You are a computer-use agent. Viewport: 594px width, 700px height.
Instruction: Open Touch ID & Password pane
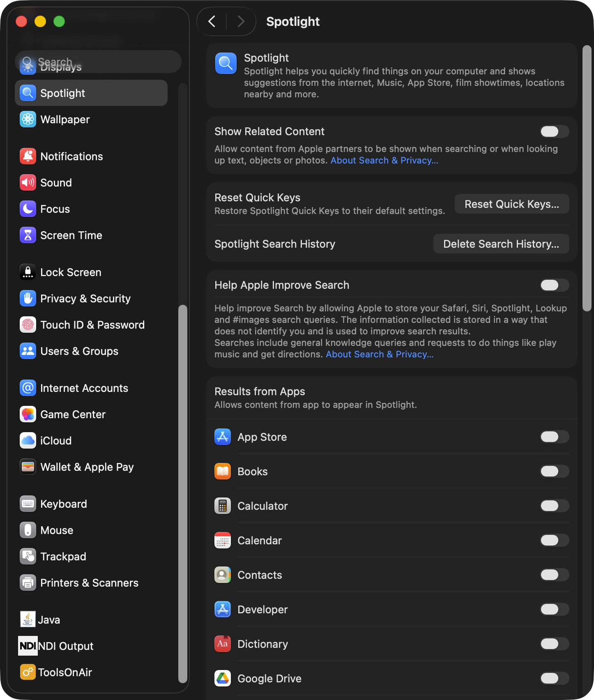(91, 325)
